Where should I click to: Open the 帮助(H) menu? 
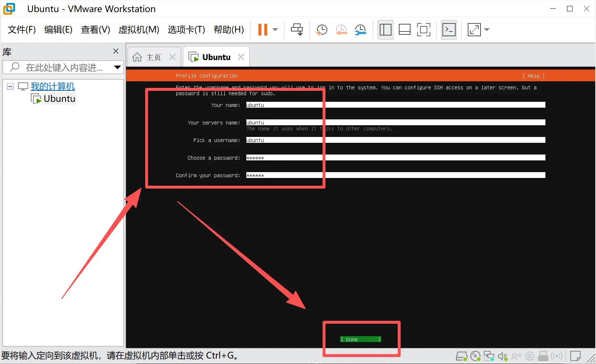229,30
